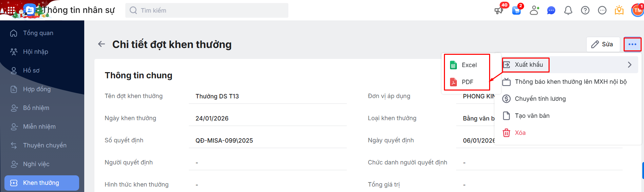Click the Sửa edit button
Viewport: 644px width, 192px height.
603,44
